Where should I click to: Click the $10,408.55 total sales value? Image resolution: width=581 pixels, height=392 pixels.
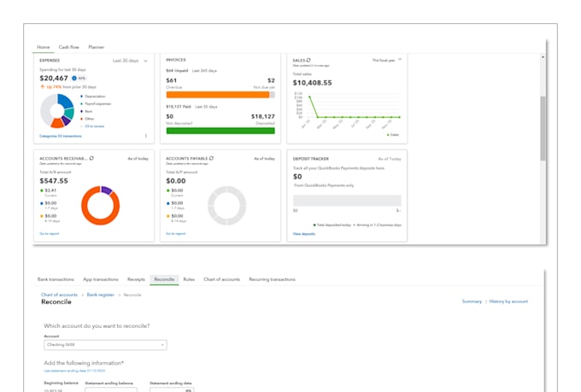tap(313, 83)
